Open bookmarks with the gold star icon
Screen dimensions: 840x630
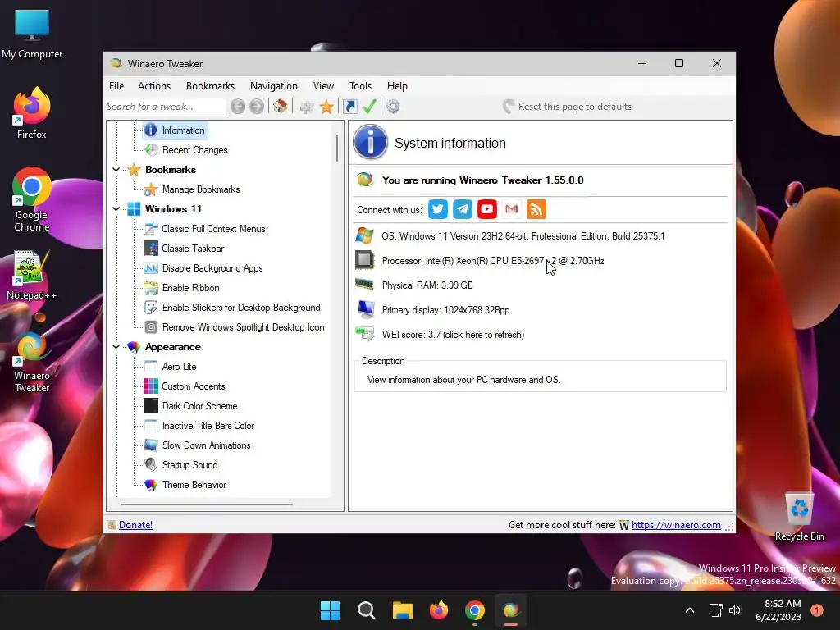[326, 107]
